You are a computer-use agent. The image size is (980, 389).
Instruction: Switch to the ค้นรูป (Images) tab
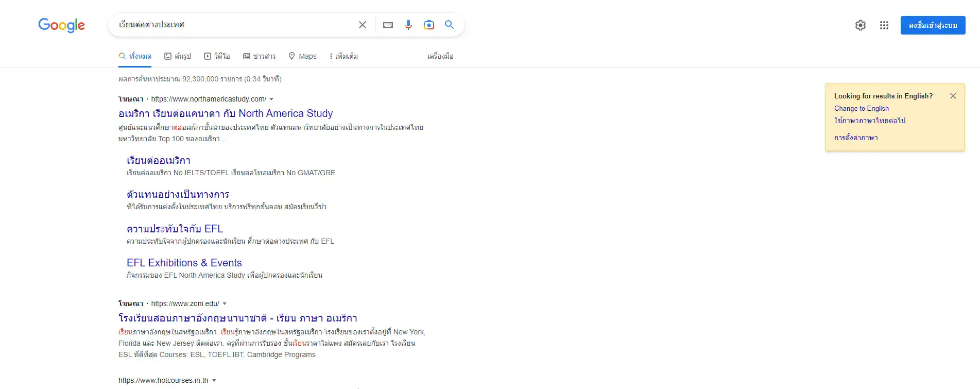point(178,56)
